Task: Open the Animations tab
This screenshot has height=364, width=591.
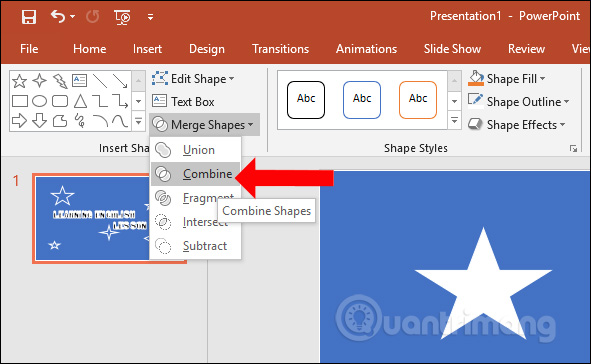Action: click(x=366, y=49)
